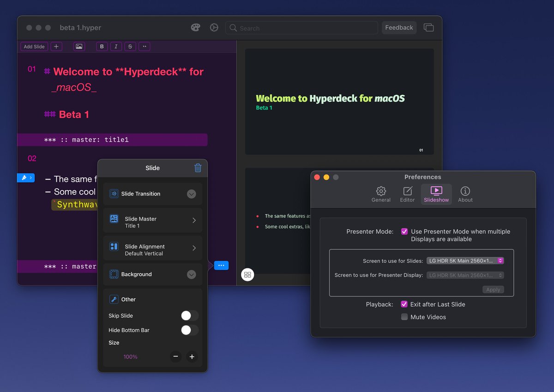
Task: Click Apply in Preferences
Action: 493,290
